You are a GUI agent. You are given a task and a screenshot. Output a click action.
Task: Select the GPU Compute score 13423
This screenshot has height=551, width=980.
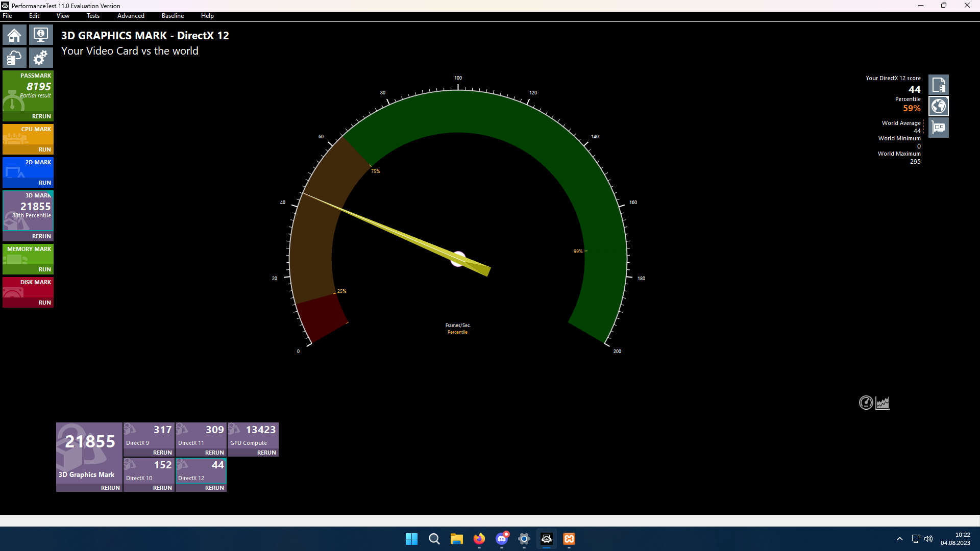261,430
